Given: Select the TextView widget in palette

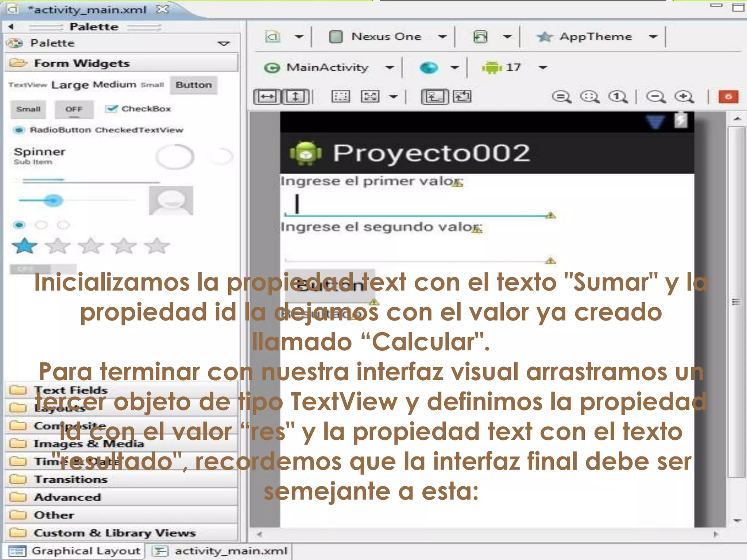Looking at the screenshot, I should point(28,85).
